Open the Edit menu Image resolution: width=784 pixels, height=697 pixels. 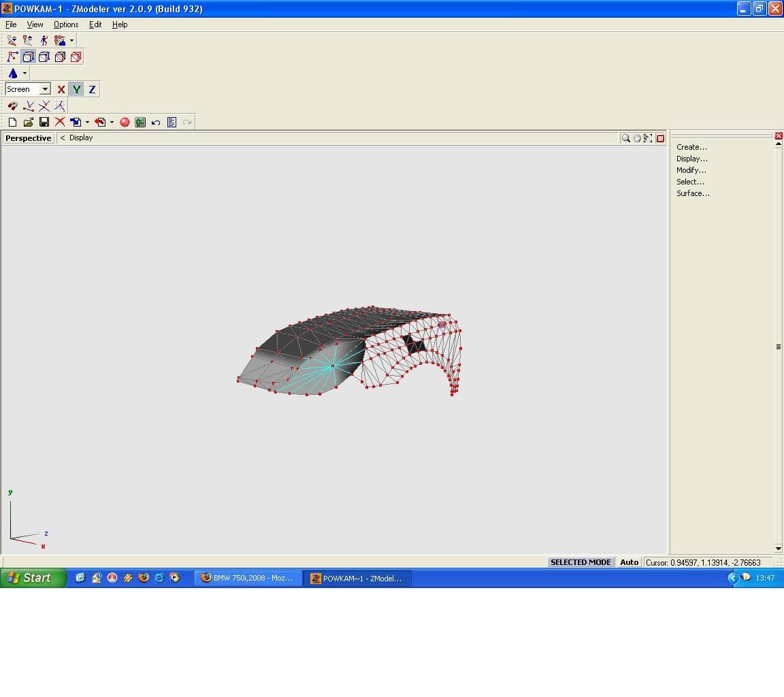(95, 25)
